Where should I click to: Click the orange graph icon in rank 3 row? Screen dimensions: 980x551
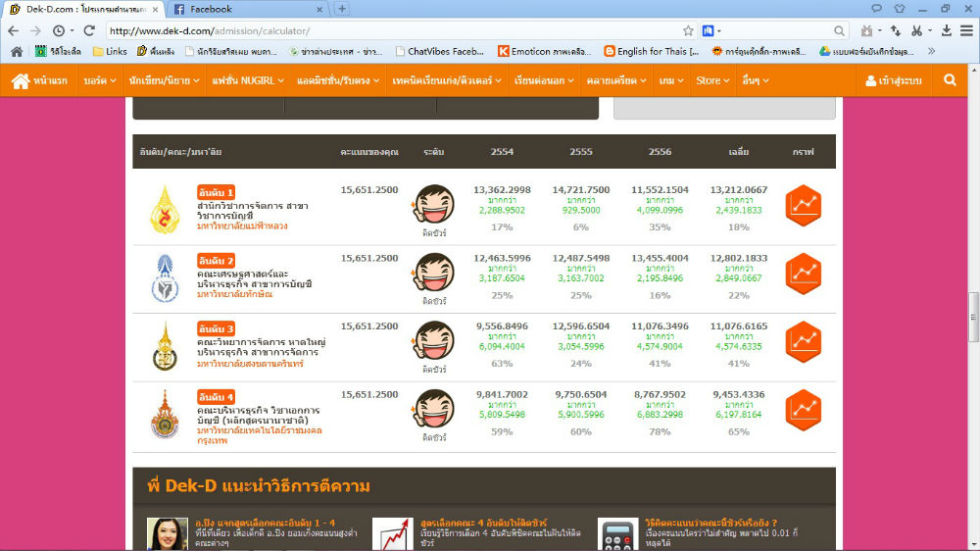803,342
